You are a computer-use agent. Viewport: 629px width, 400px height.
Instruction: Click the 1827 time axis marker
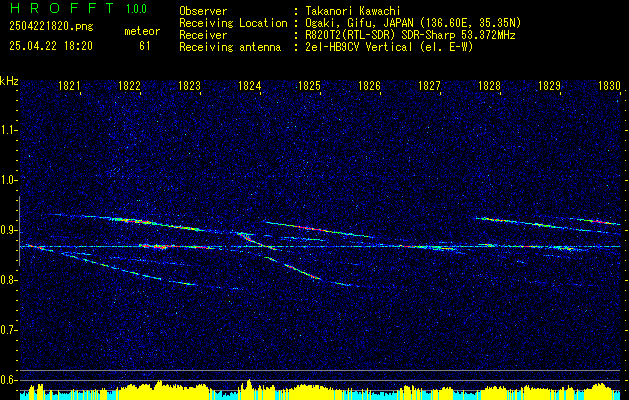point(429,85)
